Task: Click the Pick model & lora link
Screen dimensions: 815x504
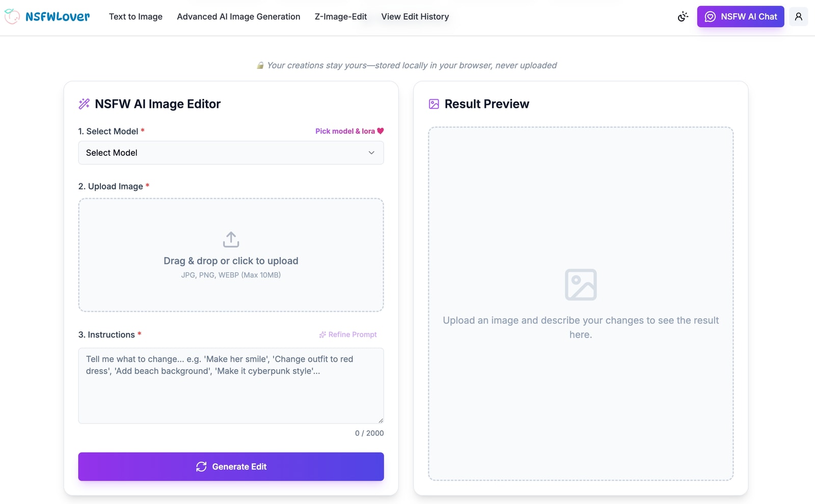Action: click(x=345, y=131)
